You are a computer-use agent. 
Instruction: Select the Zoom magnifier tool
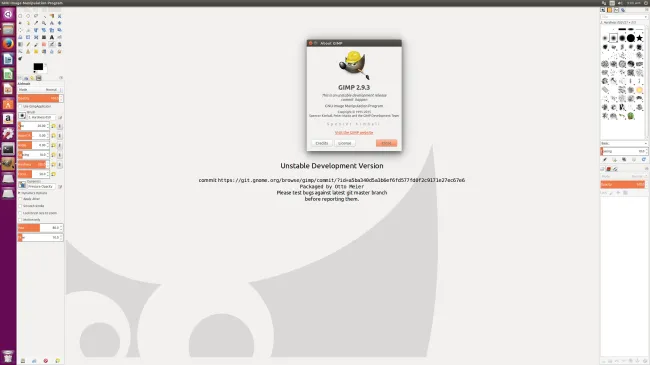click(44, 23)
